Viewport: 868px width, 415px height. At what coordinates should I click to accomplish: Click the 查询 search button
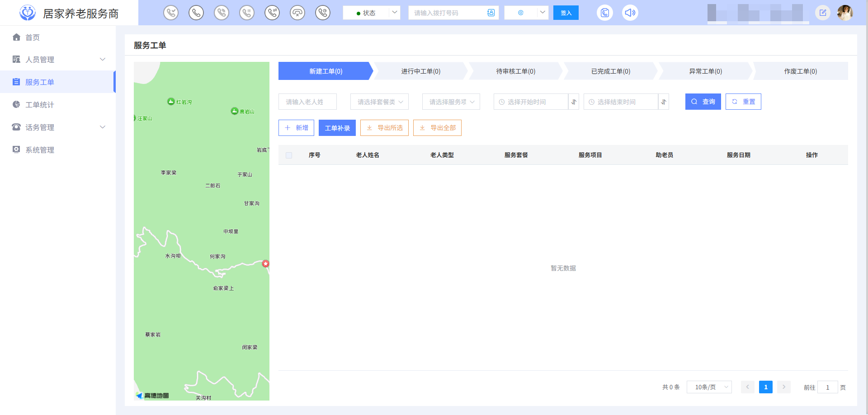pyautogui.click(x=703, y=102)
